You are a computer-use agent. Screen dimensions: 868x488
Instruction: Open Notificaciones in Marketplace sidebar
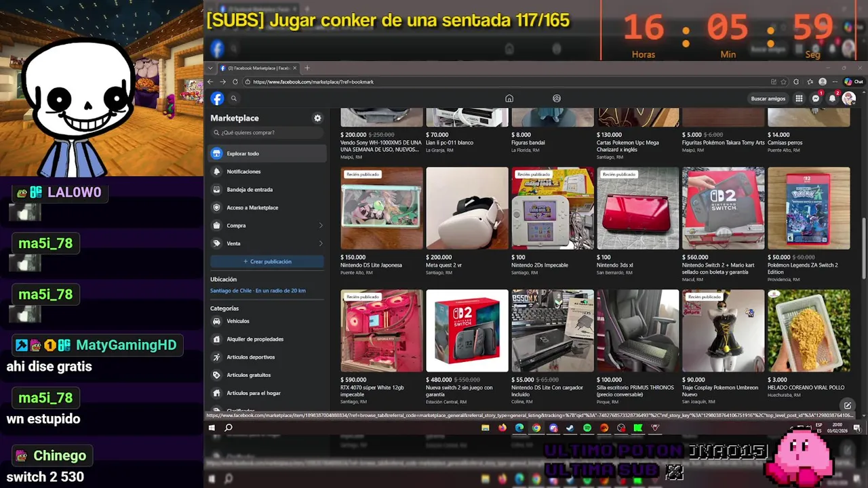268,171
